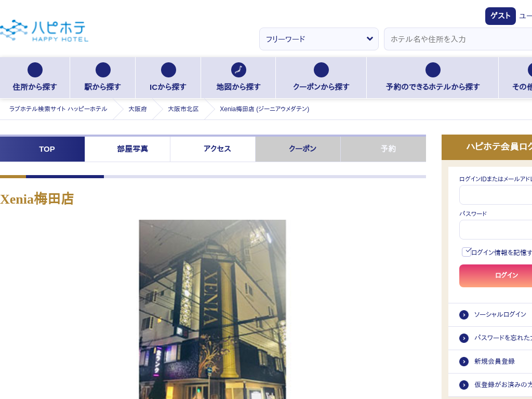Click the circle icon above 駅から探す
The image size is (532, 399).
coord(103,70)
